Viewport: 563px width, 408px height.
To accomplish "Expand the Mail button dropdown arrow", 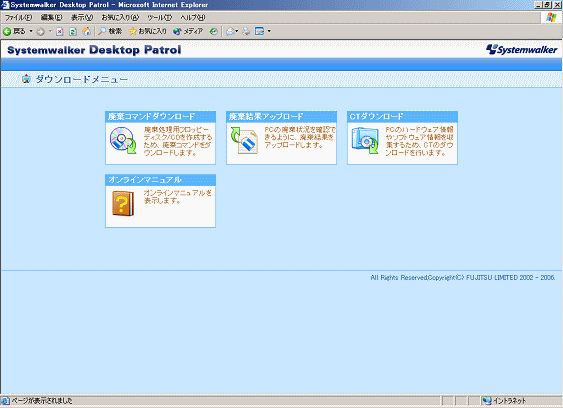I will tap(237, 31).
